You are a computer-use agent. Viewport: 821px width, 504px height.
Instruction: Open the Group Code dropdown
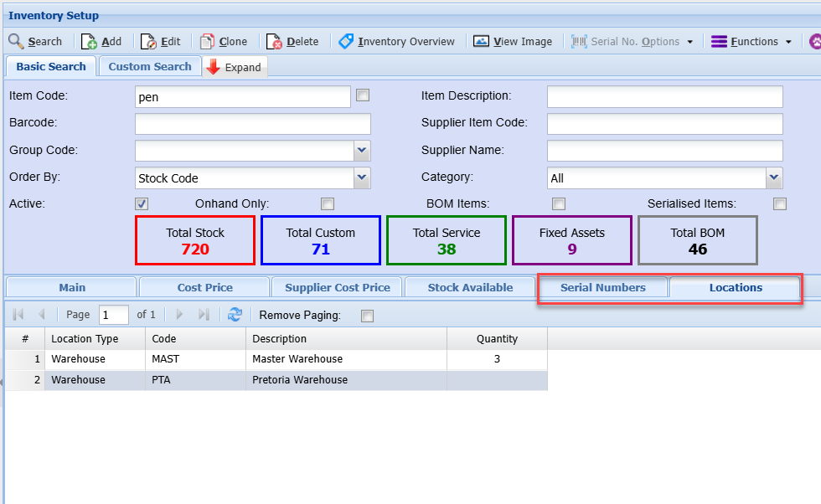point(362,151)
